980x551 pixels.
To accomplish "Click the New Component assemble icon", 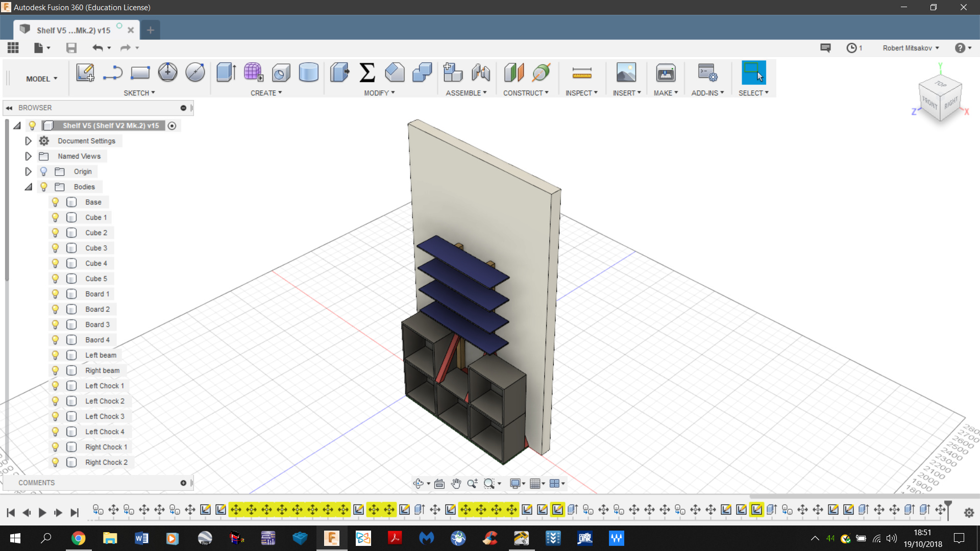I will point(453,72).
